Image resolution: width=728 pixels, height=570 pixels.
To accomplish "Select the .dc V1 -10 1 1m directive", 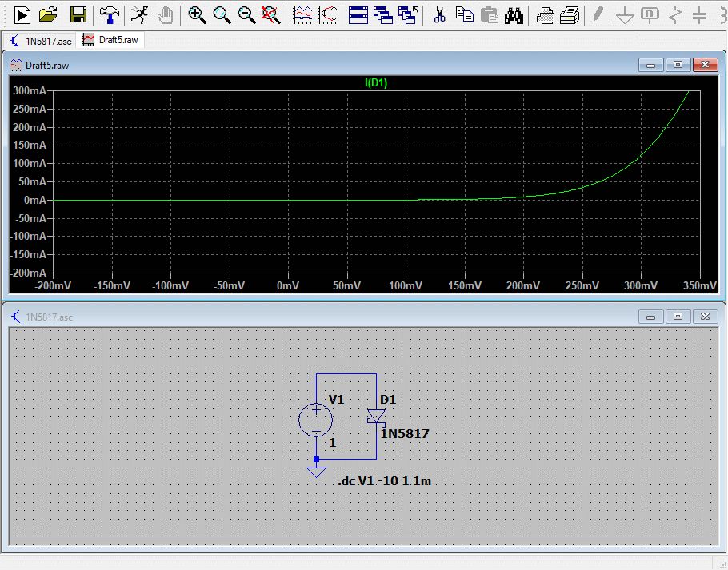I will click(x=385, y=481).
